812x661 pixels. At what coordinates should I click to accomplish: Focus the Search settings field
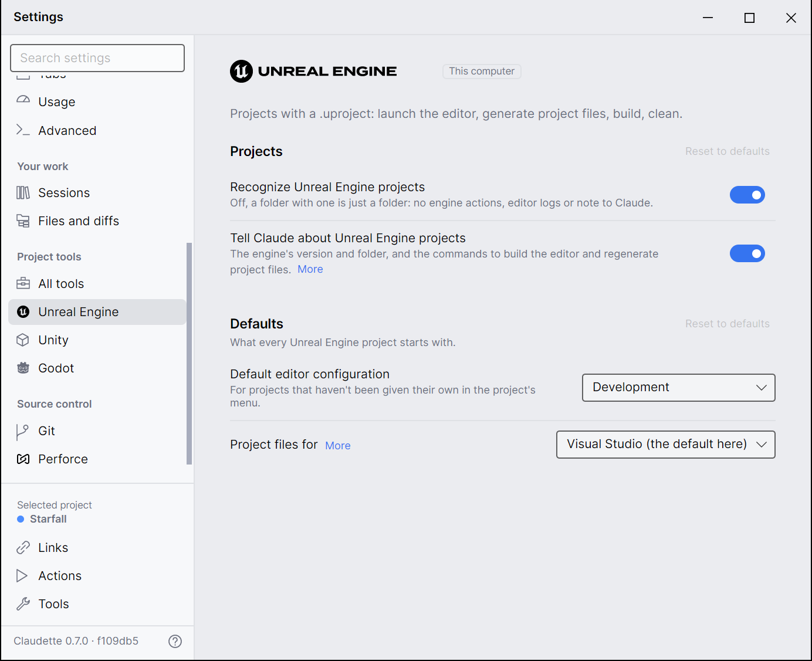pos(97,58)
